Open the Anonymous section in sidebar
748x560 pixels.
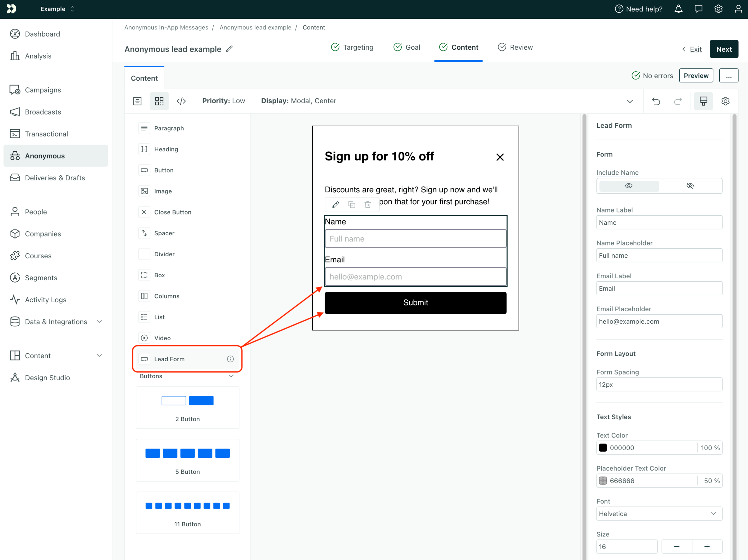tap(45, 155)
